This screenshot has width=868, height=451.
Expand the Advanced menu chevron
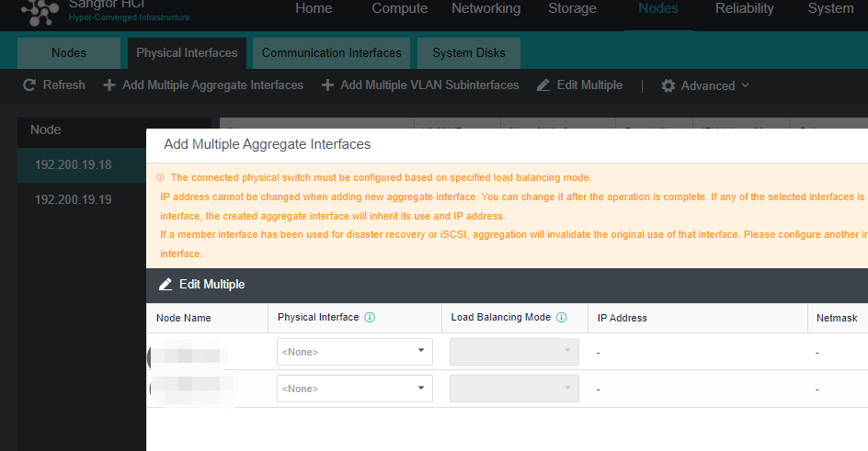[745, 85]
